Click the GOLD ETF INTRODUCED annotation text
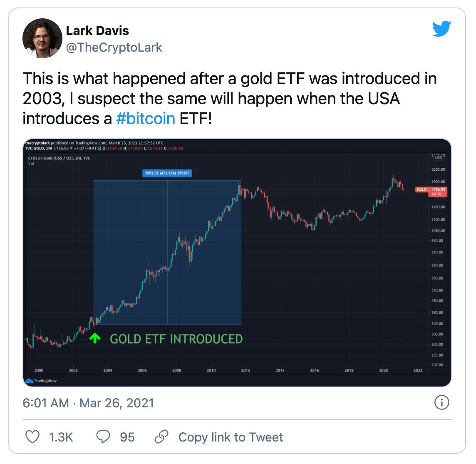The width and height of the screenshot is (476, 464). pos(176,339)
